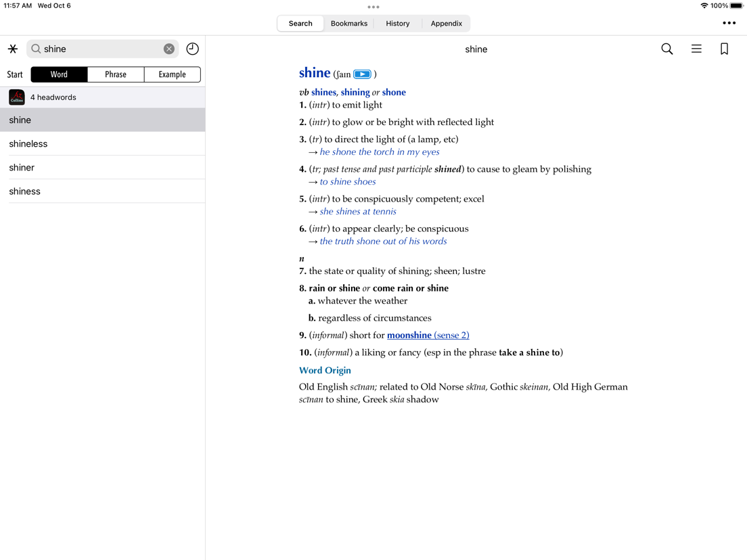Open the recent searches clock icon
The height and width of the screenshot is (560, 747).
[x=192, y=49]
